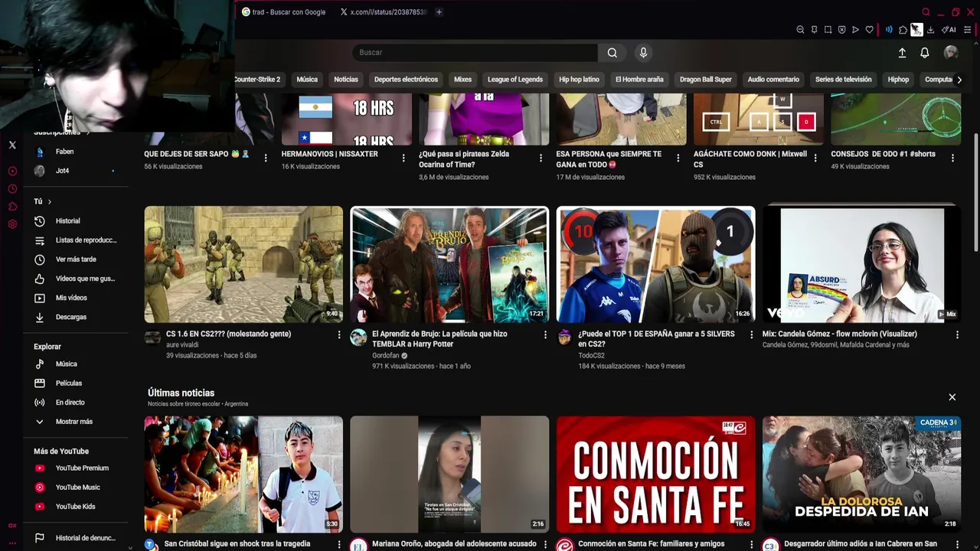Open the sidebar player icon

click(x=12, y=171)
